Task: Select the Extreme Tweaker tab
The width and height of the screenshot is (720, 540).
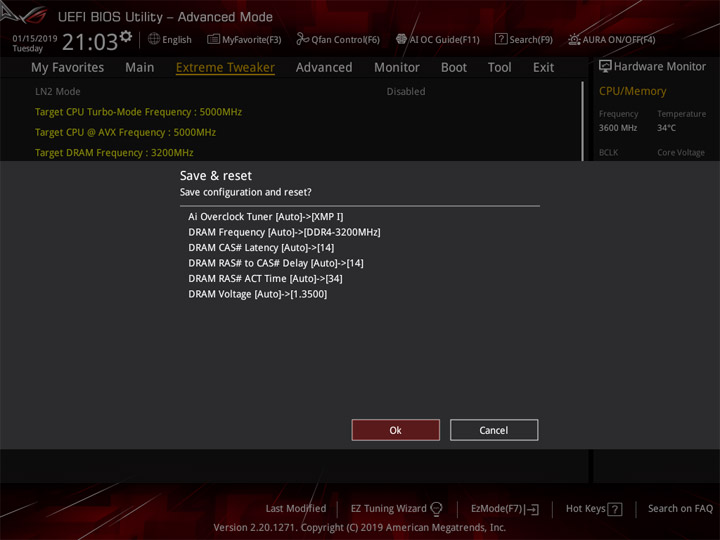Action: (x=225, y=68)
